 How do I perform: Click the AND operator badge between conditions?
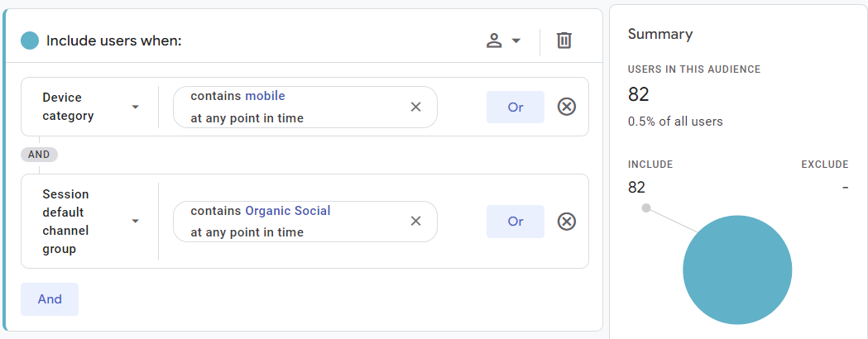pyautogui.click(x=39, y=155)
